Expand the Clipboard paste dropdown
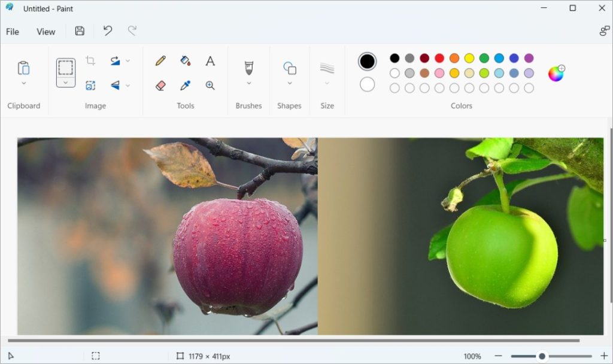 (24, 83)
